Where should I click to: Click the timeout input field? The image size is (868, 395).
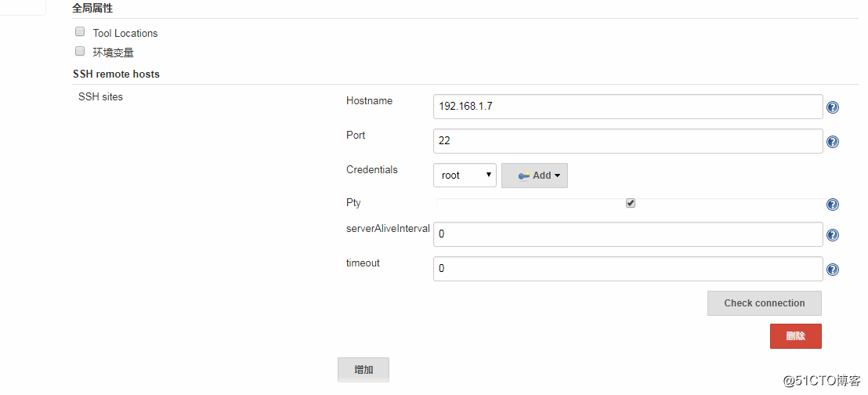click(627, 269)
